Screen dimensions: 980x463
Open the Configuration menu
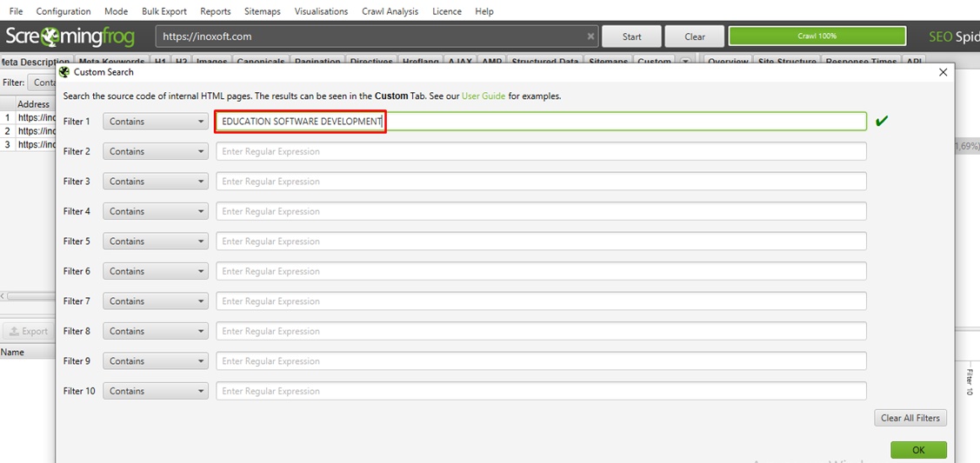point(63,11)
